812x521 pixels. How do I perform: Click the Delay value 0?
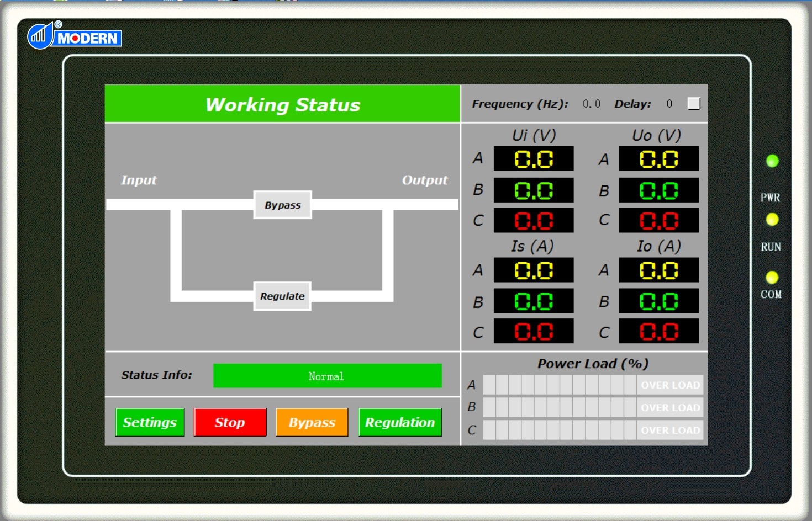click(x=669, y=104)
